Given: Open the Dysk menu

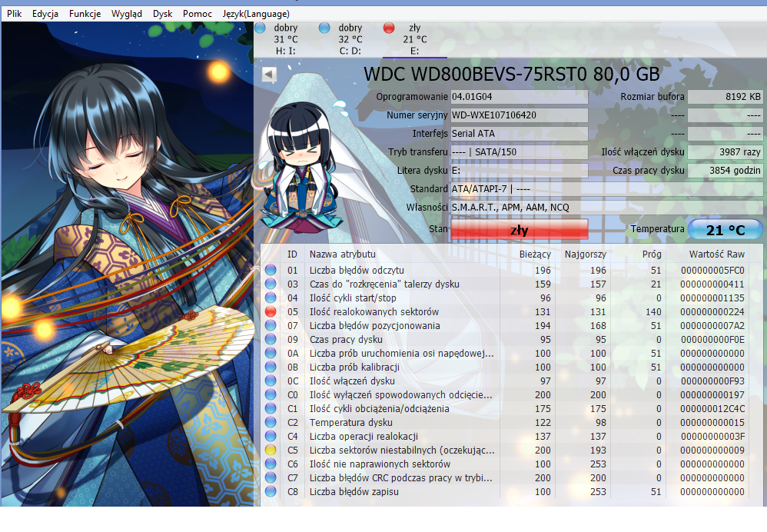Looking at the screenshot, I should click(x=162, y=14).
